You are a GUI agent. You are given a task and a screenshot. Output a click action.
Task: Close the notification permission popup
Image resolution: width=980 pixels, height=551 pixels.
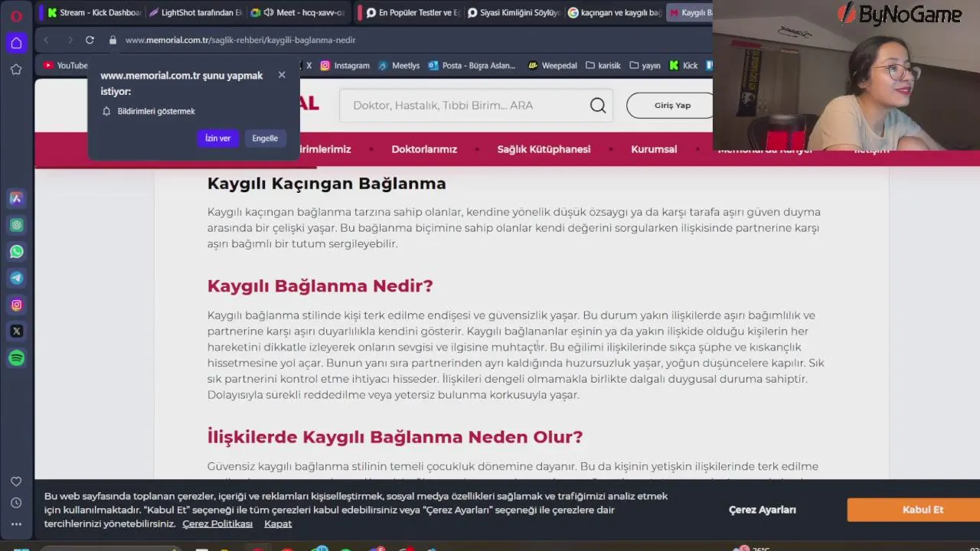(x=282, y=75)
